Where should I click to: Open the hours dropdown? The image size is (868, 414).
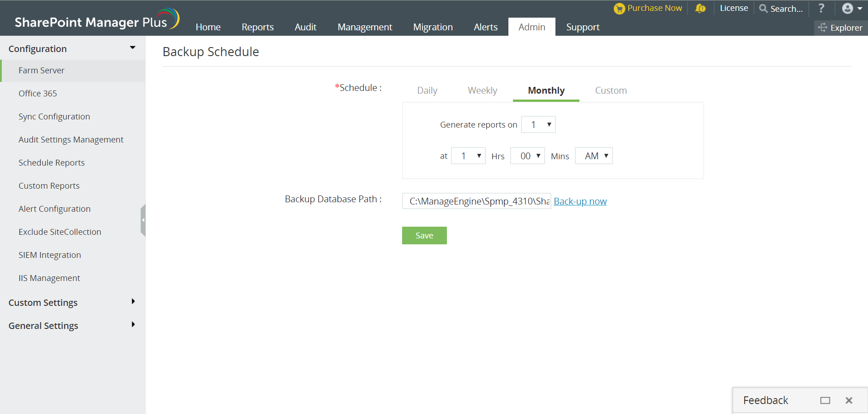[468, 156]
